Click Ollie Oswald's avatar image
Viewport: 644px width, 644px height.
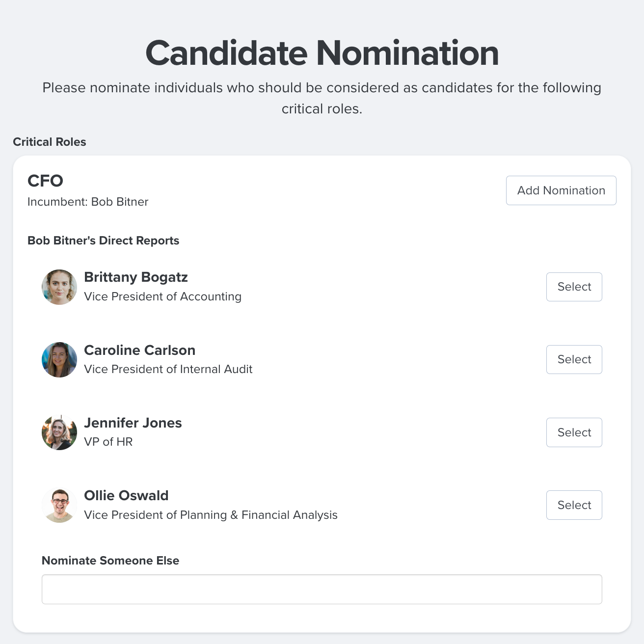[59, 505]
